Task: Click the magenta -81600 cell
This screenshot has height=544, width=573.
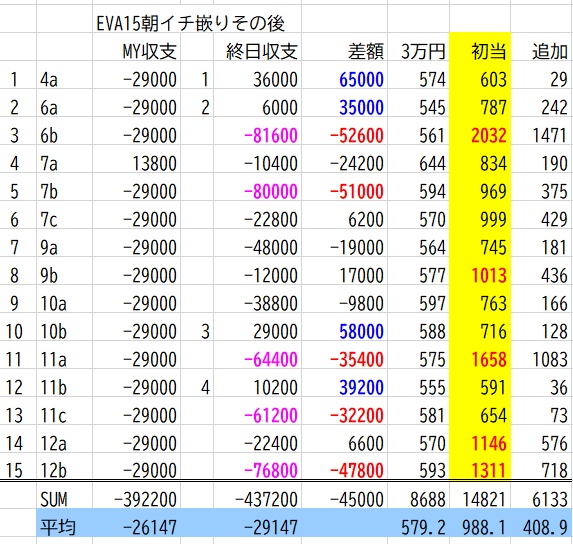Action: tap(257, 135)
